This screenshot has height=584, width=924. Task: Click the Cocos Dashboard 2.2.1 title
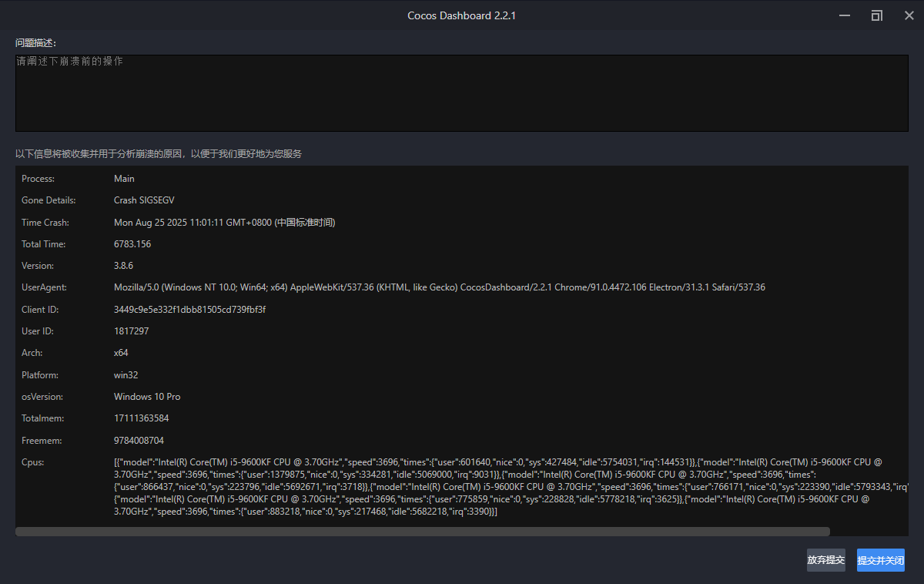click(x=461, y=15)
